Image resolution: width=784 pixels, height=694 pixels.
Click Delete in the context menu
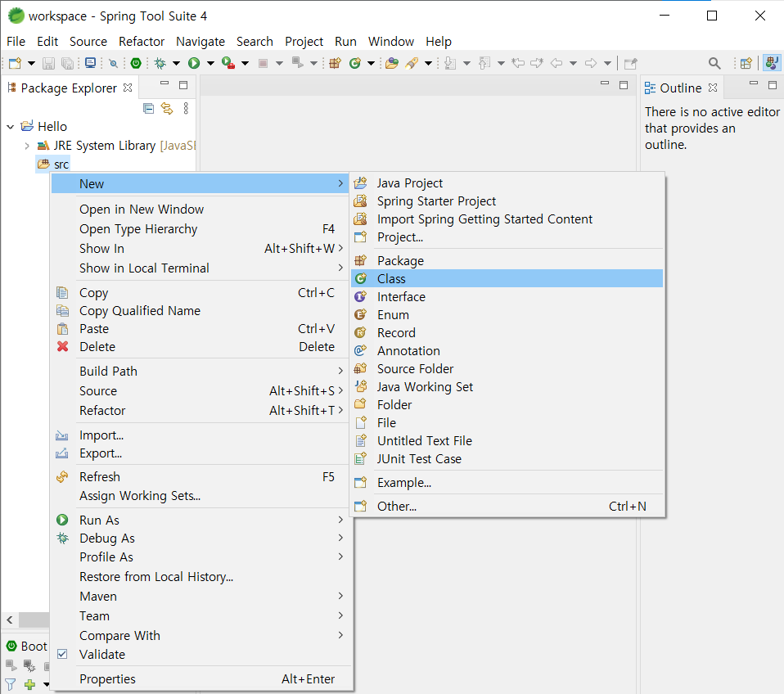pyautogui.click(x=200, y=346)
